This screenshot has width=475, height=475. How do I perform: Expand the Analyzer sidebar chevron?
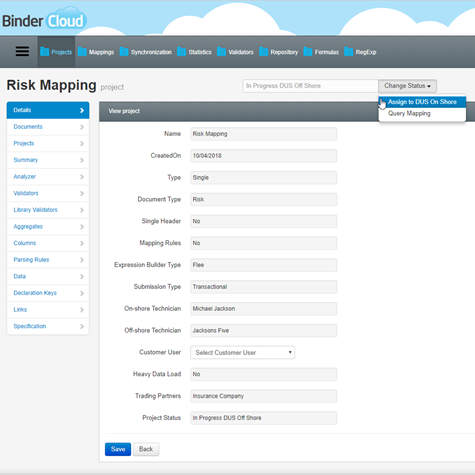[82, 177]
